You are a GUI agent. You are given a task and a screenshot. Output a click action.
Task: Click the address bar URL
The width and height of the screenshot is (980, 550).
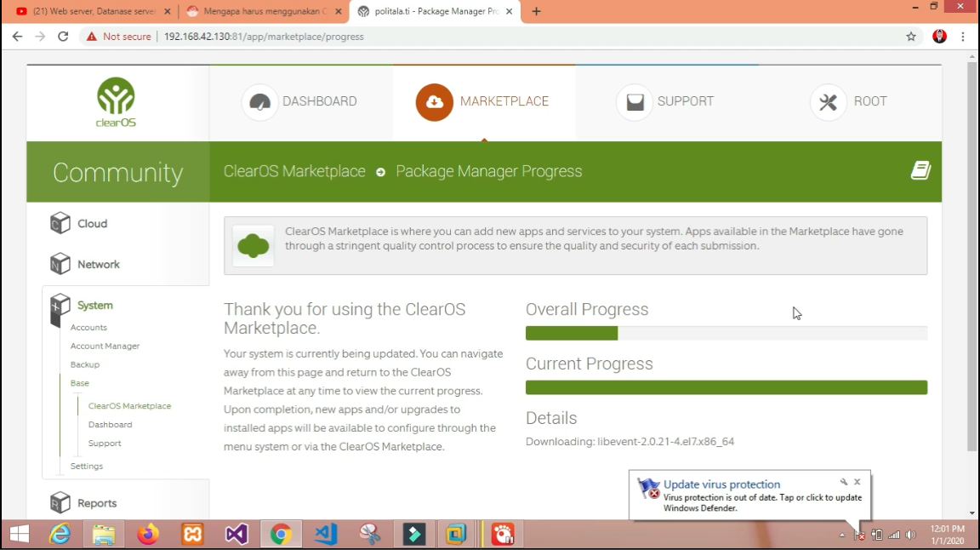point(264,37)
